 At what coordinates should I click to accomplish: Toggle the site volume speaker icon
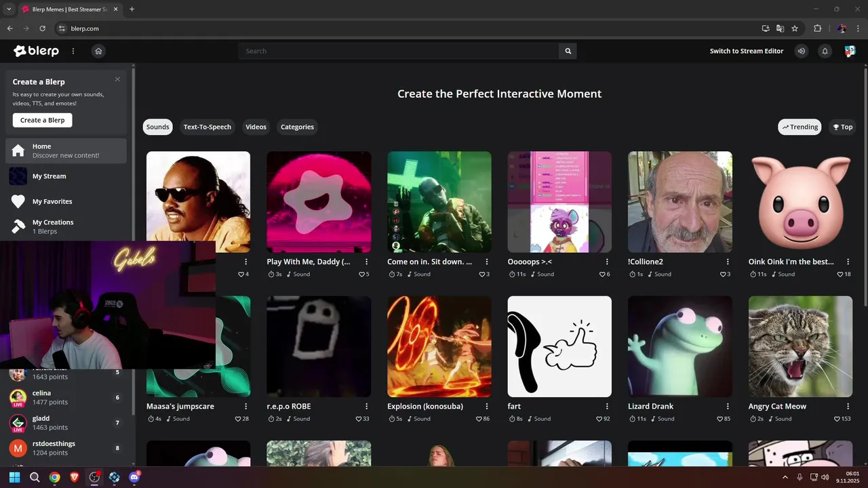coord(802,51)
